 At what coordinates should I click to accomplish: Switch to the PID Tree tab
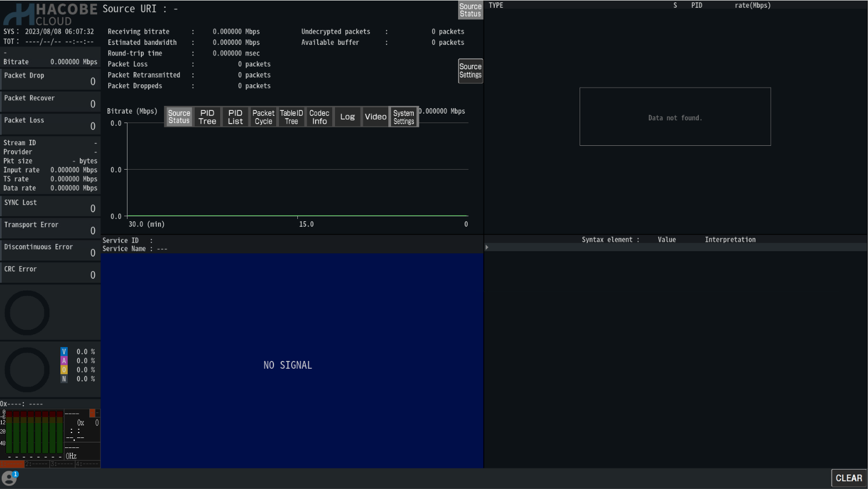[207, 117]
